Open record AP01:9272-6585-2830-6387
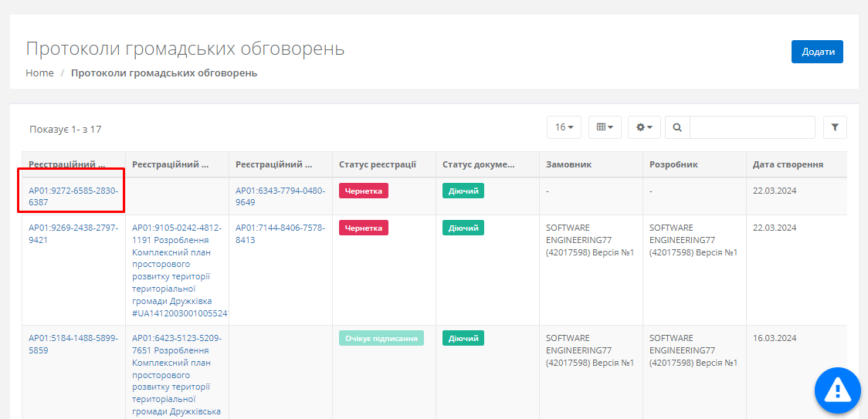 coord(73,196)
